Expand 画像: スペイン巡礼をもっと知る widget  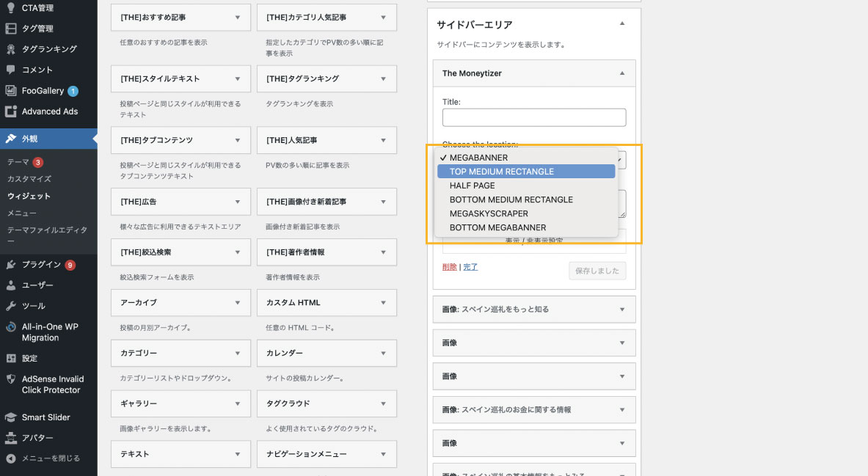click(622, 310)
